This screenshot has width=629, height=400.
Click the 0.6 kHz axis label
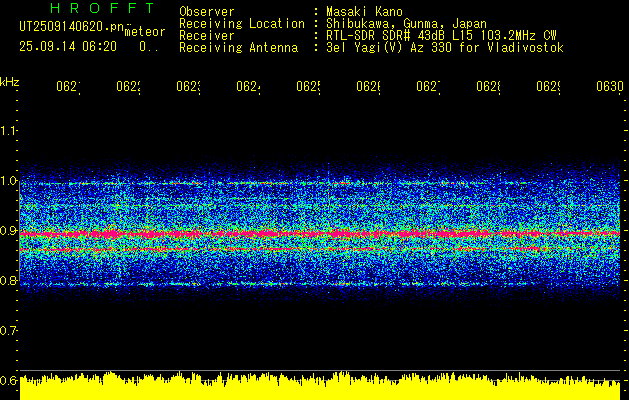8,380
